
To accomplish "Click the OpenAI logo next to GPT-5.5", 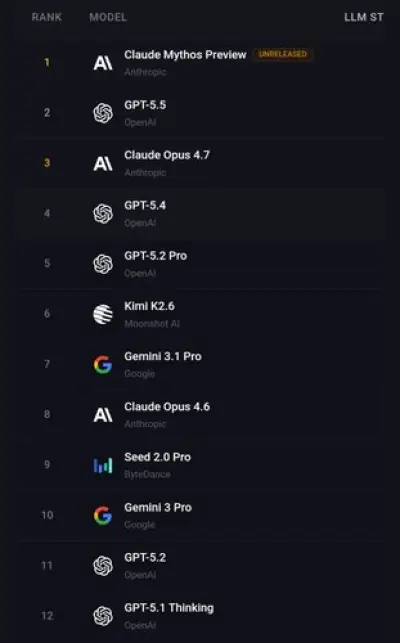I will click(x=103, y=113).
